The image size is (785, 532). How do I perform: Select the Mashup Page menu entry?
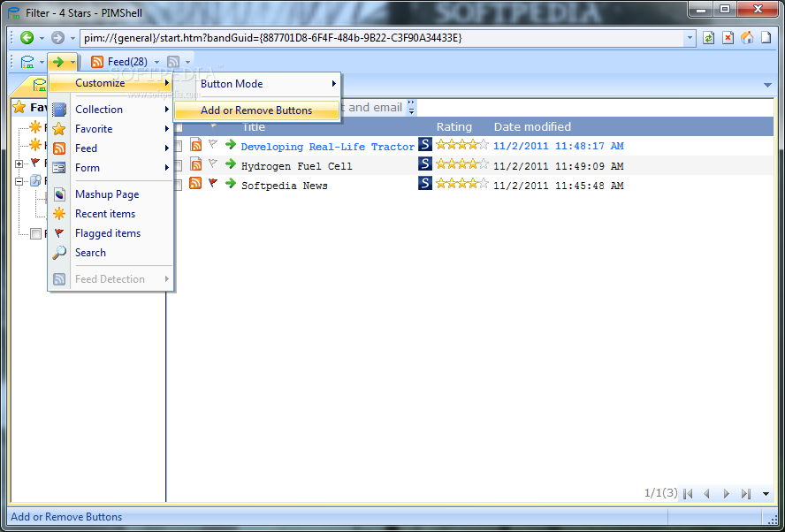pyautogui.click(x=111, y=194)
